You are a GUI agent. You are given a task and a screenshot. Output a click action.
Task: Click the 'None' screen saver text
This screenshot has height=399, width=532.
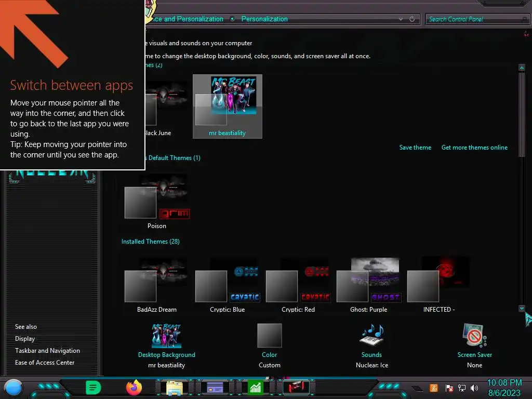tap(474, 365)
